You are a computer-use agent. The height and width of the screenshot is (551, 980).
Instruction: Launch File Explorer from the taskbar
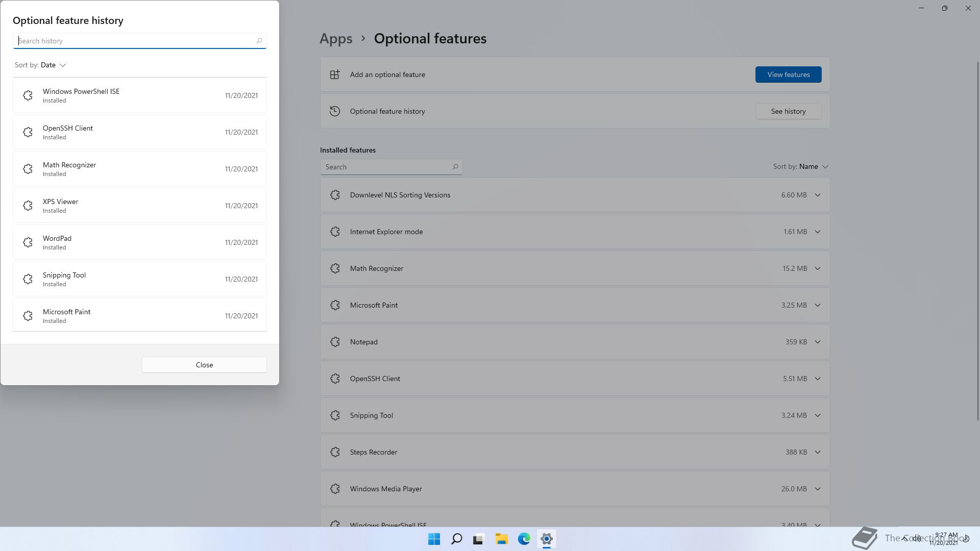tap(501, 539)
